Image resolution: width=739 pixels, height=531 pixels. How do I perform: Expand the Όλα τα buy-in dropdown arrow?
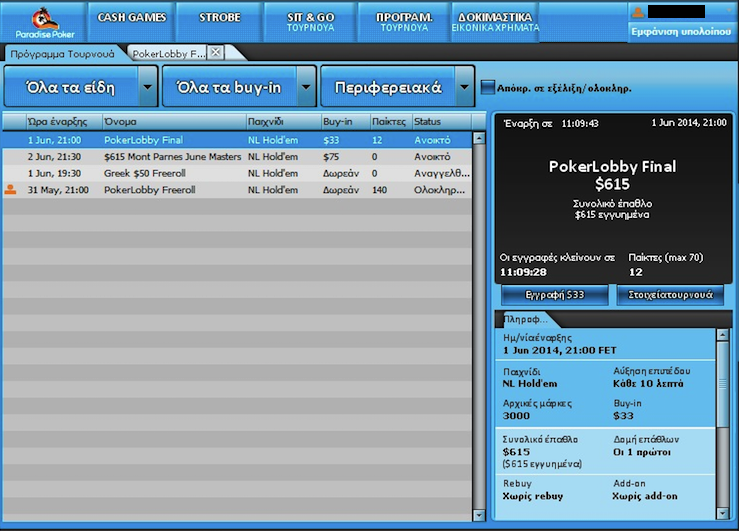coord(306,87)
